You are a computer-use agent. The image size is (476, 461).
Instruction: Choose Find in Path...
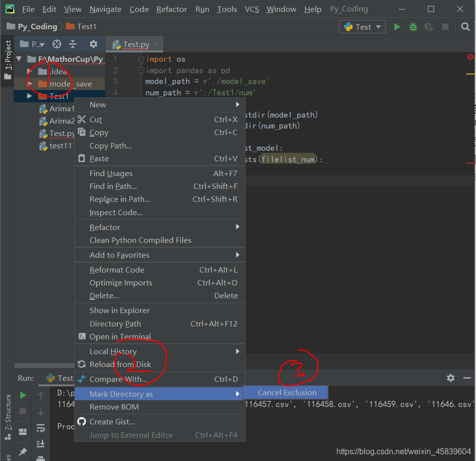click(160, 186)
